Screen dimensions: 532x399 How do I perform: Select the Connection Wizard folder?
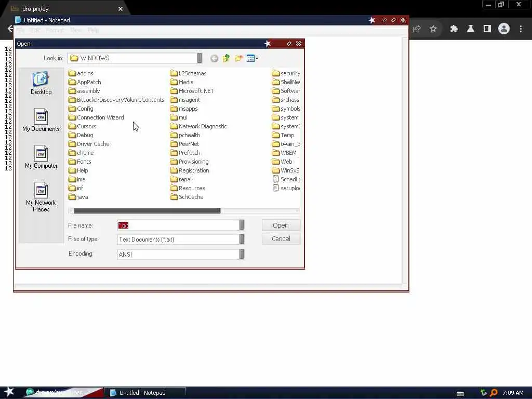pos(96,117)
